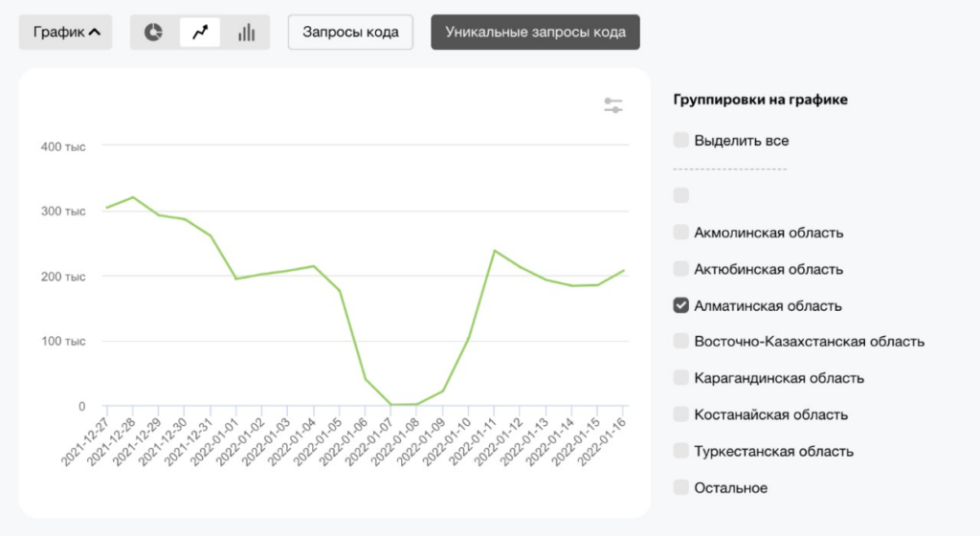Enable Туркестанская область checkbox

(680, 451)
